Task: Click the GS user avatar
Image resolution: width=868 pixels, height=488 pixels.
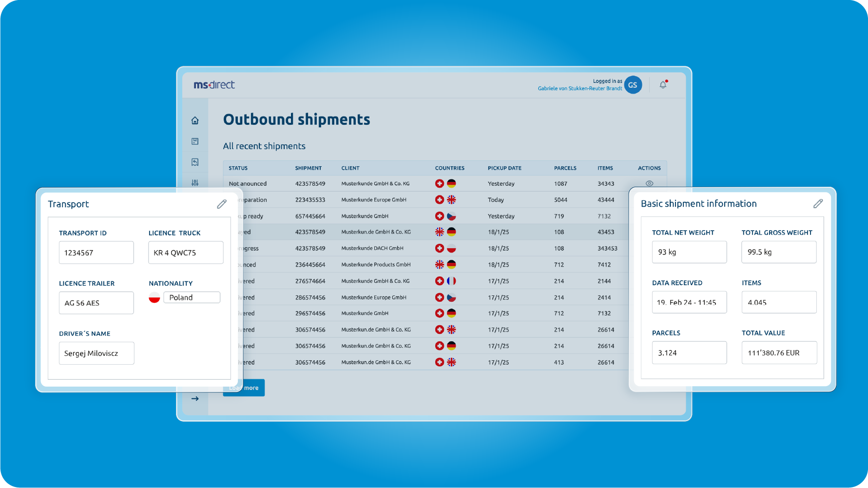Action: pos(633,85)
